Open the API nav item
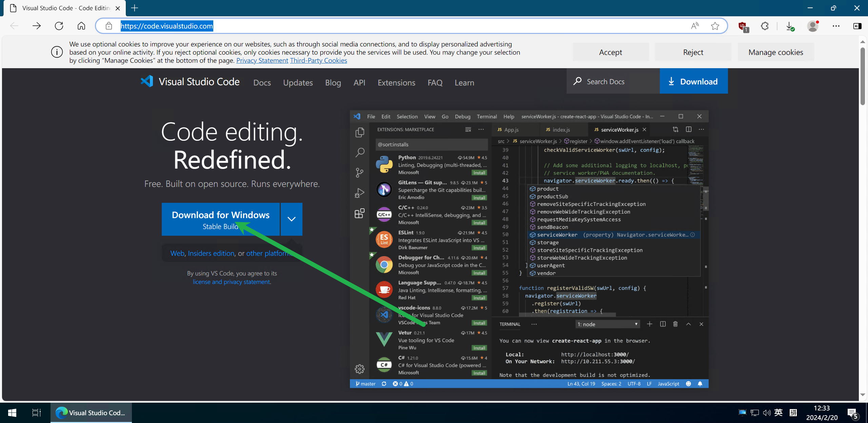The width and height of the screenshot is (868, 423). point(359,82)
